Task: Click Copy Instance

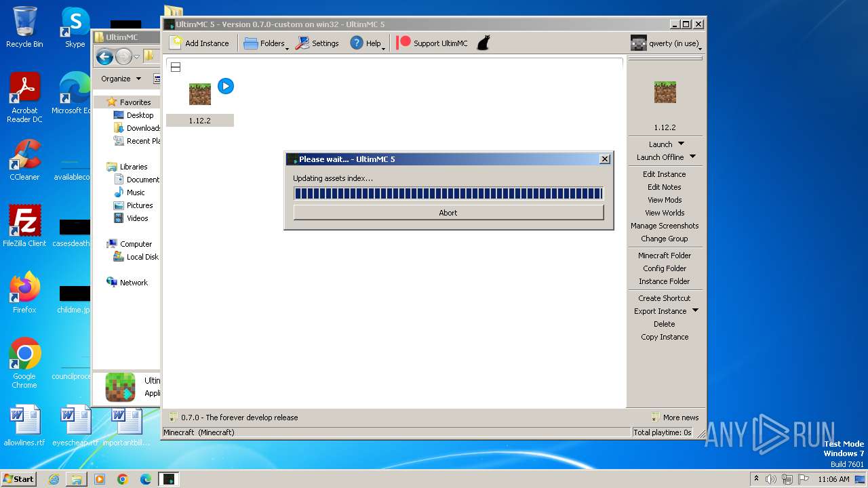Action: [665, 337]
